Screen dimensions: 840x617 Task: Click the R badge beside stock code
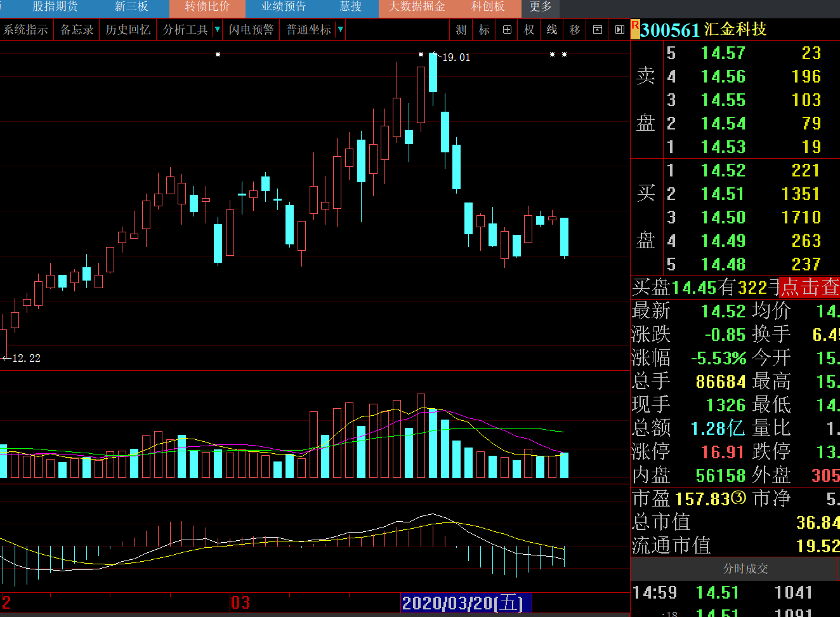click(x=635, y=29)
